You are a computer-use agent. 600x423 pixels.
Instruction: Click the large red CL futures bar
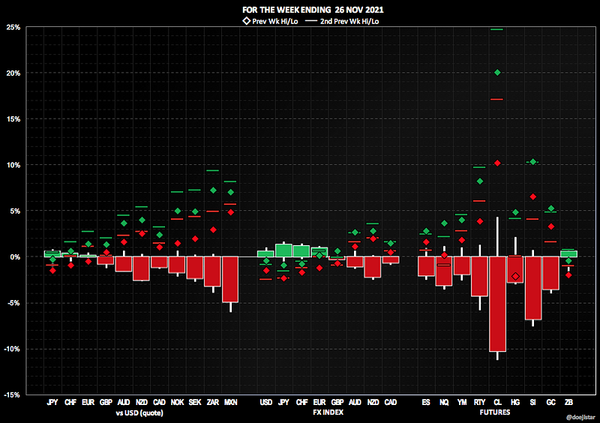click(497, 303)
